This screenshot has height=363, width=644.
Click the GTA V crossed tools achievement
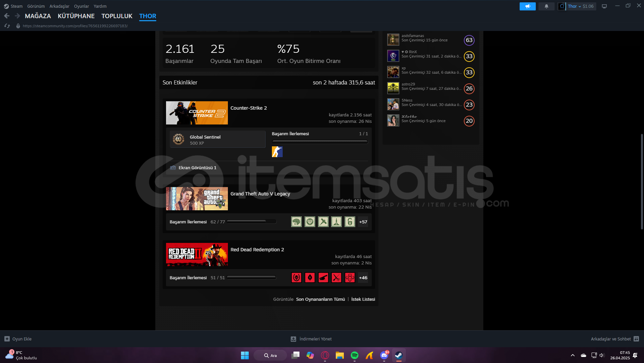[x=323, y=222]
